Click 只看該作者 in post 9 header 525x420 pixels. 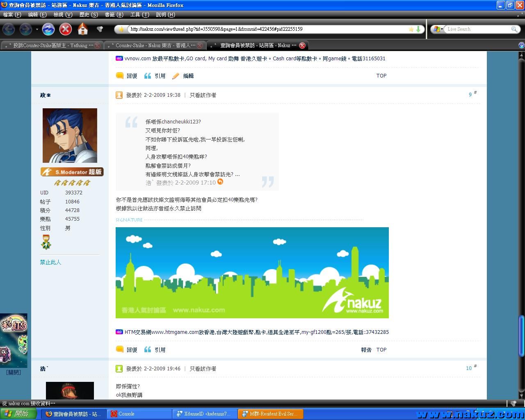[203, 95]
